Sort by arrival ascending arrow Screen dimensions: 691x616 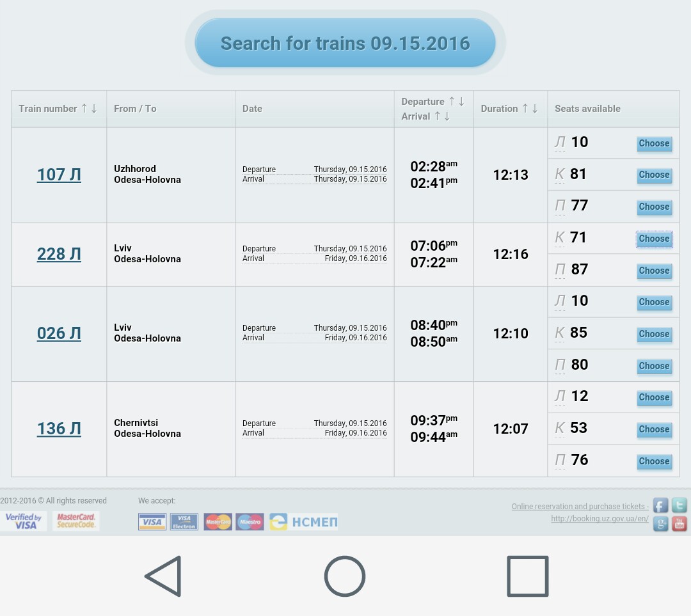coord(437,116)
